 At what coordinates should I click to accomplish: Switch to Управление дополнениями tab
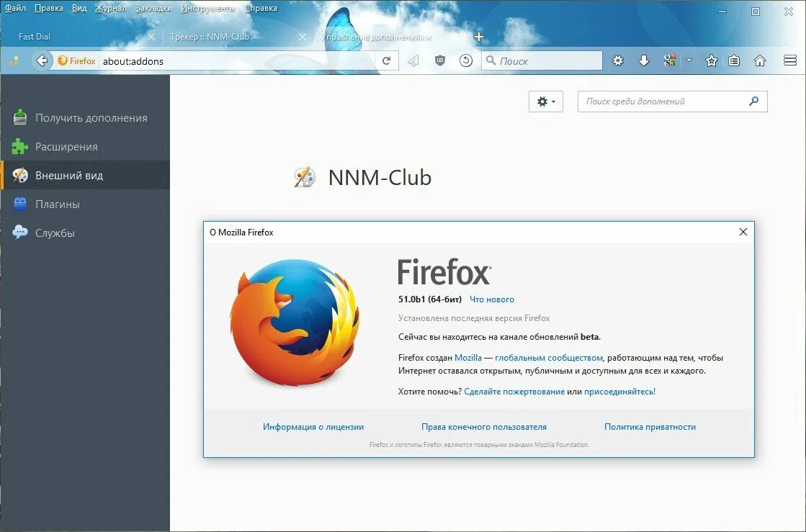[389, 37]
